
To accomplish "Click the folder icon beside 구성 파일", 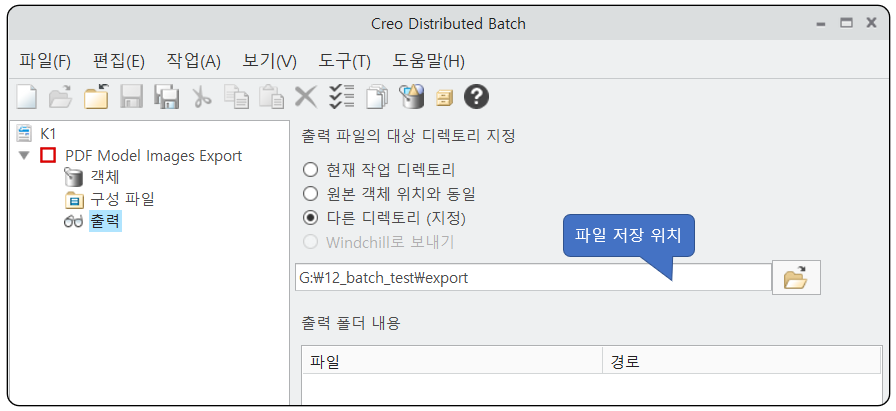I will pyautogui.click(x=74, y=199).
